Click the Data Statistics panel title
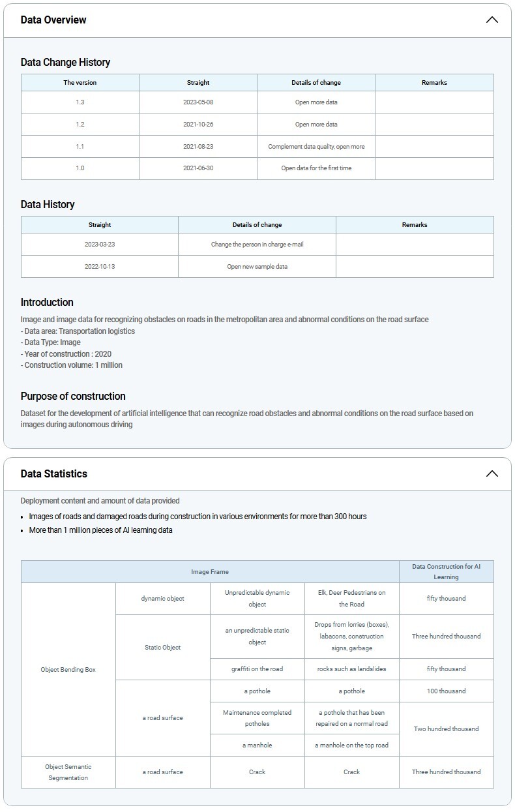Viewport: 515px width, 812px height. click(x=53, y=474)
